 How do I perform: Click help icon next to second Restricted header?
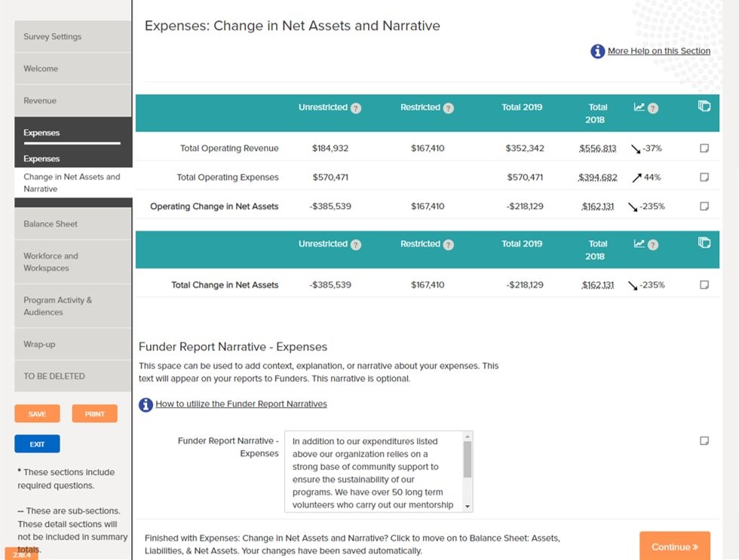coord(449,244)
